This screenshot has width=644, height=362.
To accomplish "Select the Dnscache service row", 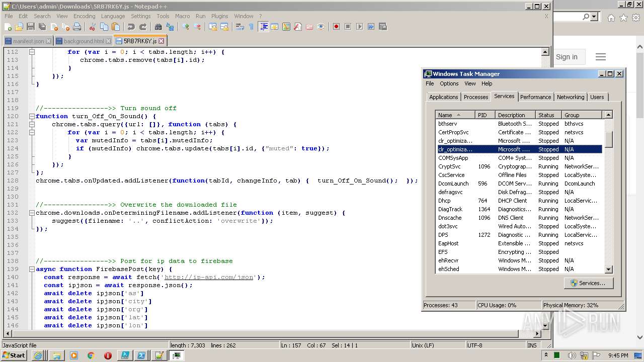I will [519, 218].
